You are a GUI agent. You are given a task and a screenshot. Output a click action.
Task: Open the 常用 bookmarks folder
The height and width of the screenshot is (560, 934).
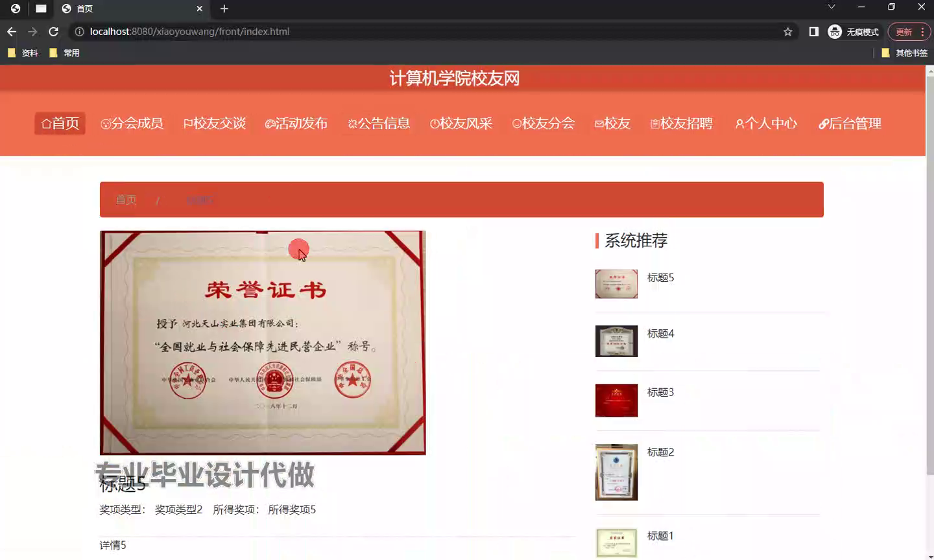point(64,53)
